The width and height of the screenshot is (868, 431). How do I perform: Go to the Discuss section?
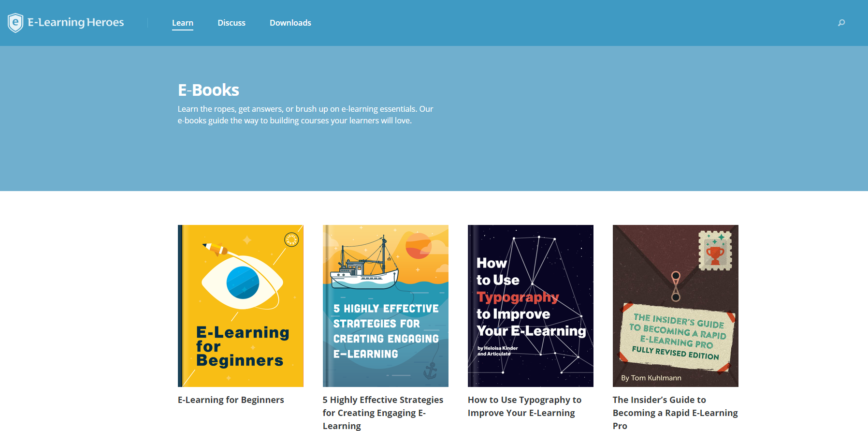click(x=231, y=23)
